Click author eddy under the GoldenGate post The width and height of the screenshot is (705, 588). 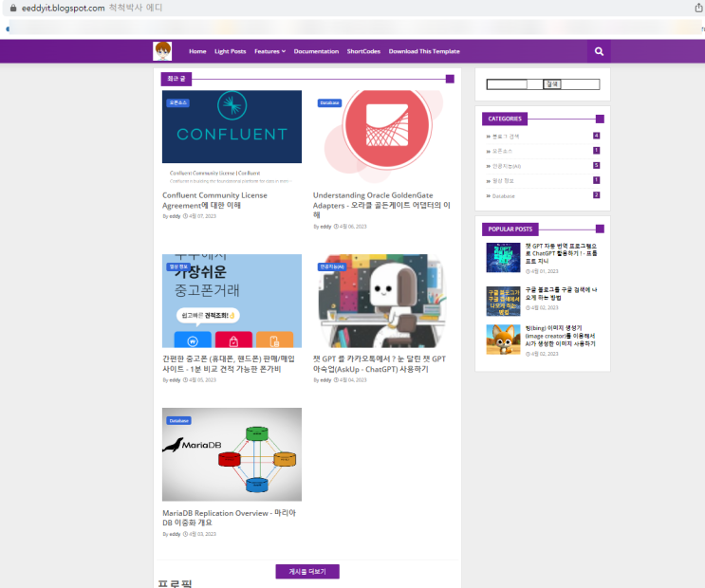coord(325,227)
